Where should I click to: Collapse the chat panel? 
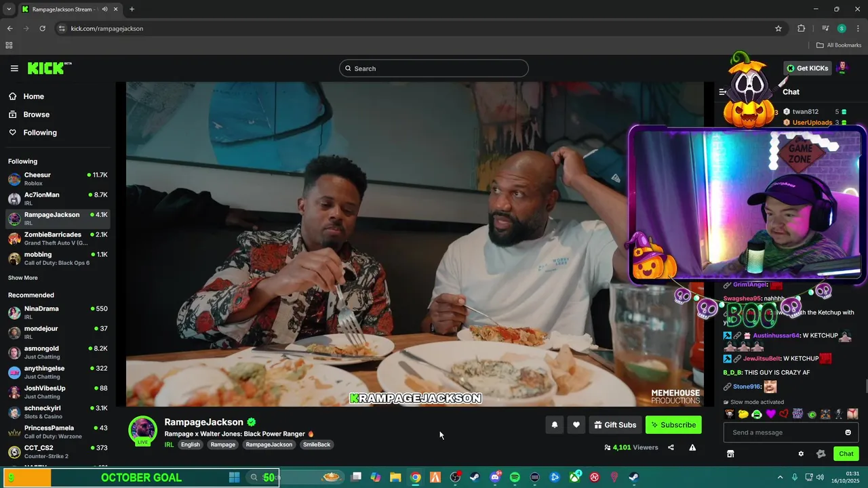coord(722,91)
